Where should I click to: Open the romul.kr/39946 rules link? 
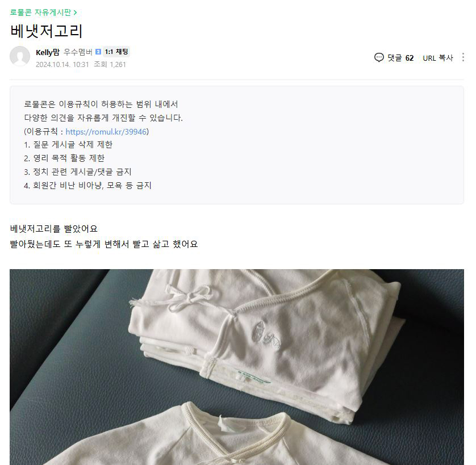(x=106, y=132)
